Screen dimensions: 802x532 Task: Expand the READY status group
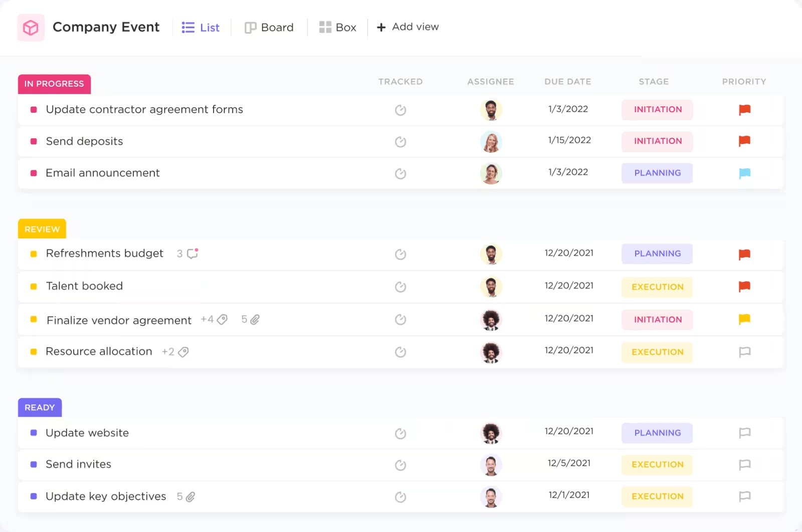40,407
